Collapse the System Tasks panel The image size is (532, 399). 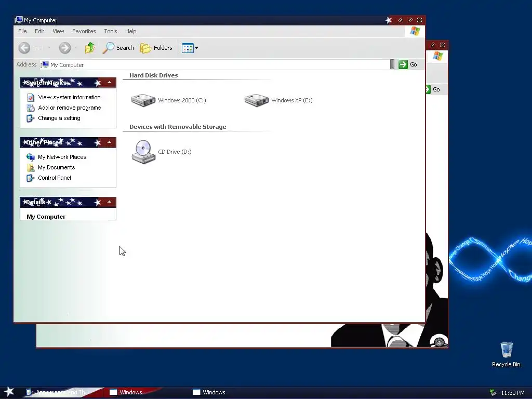tap(109, 83)
